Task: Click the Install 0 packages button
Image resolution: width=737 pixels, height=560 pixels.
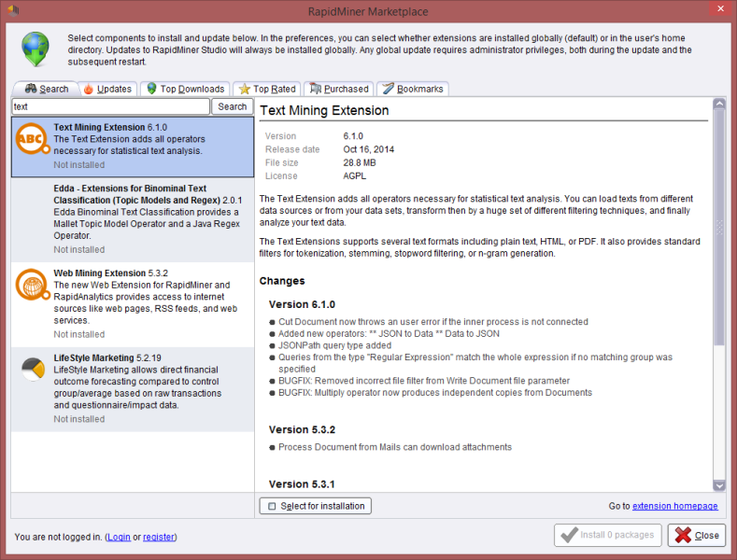Action: 608,535
